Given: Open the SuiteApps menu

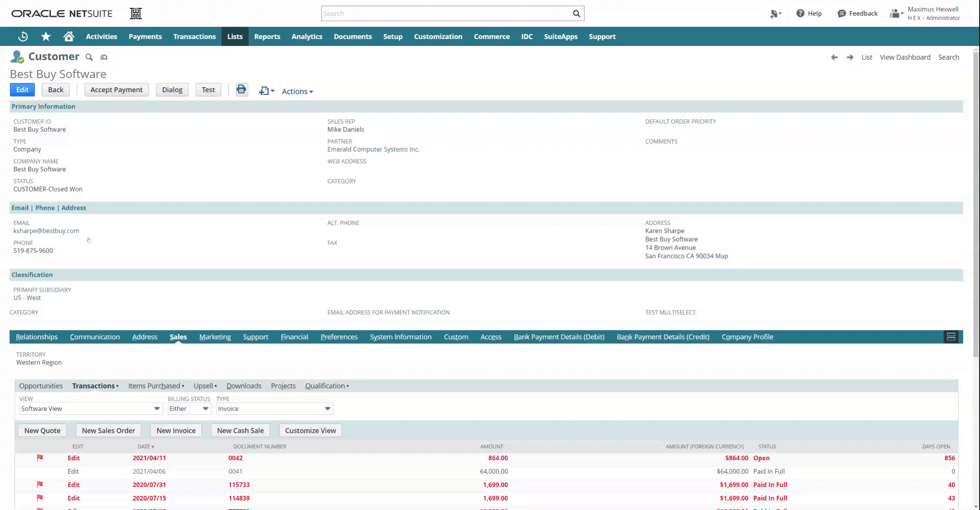Looking at the screenshot, I should click(561, 36).
